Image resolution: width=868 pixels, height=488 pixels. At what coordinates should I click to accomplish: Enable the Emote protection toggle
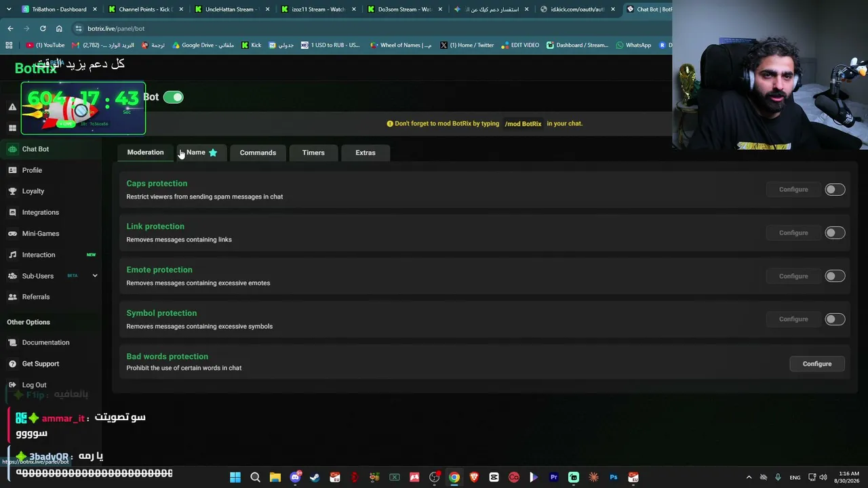point(835,277)
